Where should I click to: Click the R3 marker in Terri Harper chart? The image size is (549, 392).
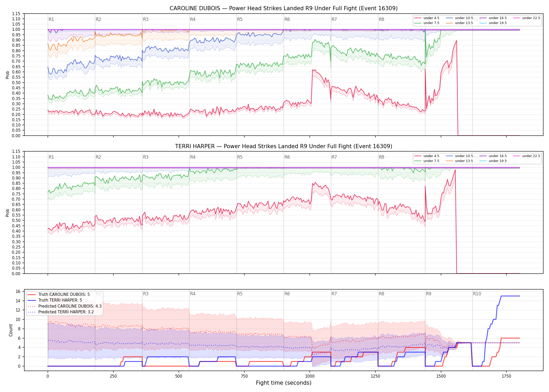tap(146, 157)
